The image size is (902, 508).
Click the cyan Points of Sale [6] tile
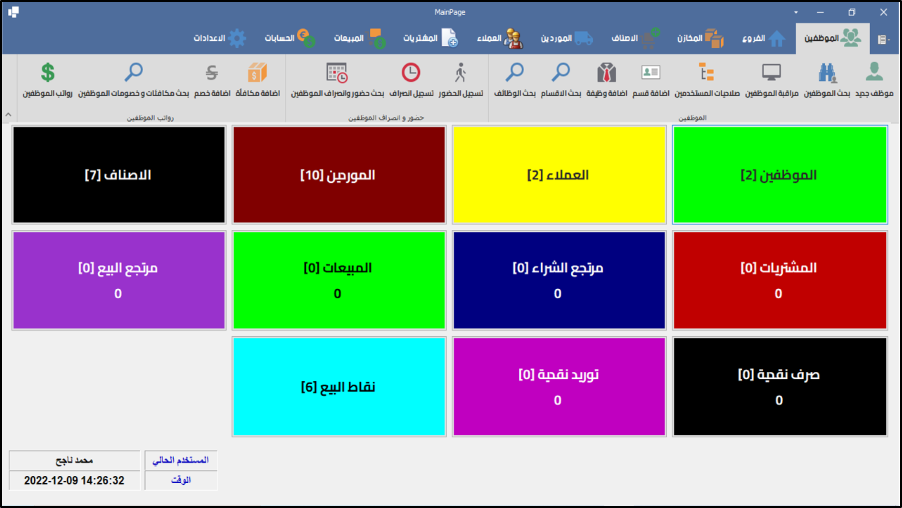coord(339,386)
